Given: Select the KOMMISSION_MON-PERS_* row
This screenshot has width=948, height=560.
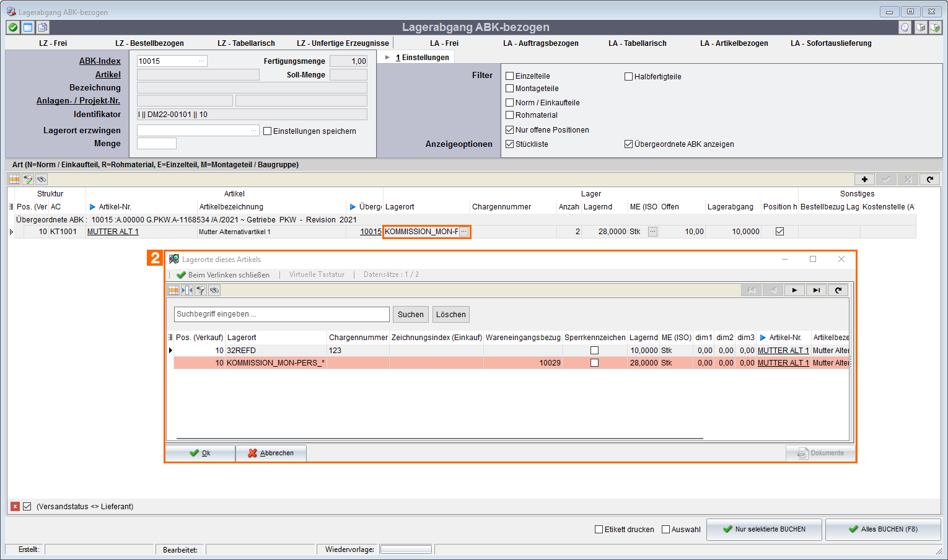Looking at the screenshot, I should coord(511,363).
